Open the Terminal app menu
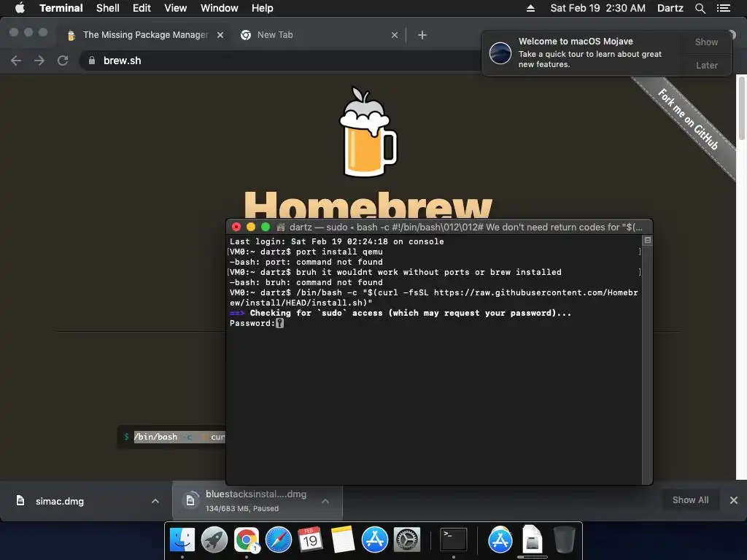747x560 pixels. point(61,8)
